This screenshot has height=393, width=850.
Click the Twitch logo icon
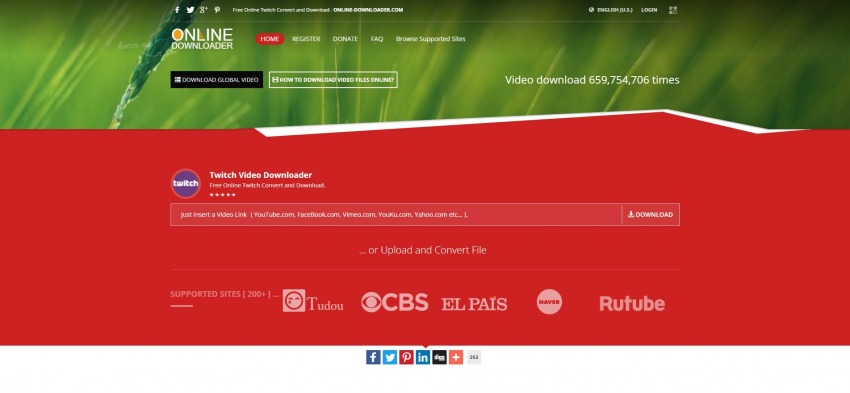point(186,184)
